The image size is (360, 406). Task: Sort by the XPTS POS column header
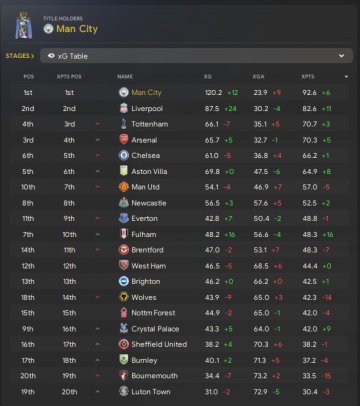pyautogui.click(x=69, y=77)
